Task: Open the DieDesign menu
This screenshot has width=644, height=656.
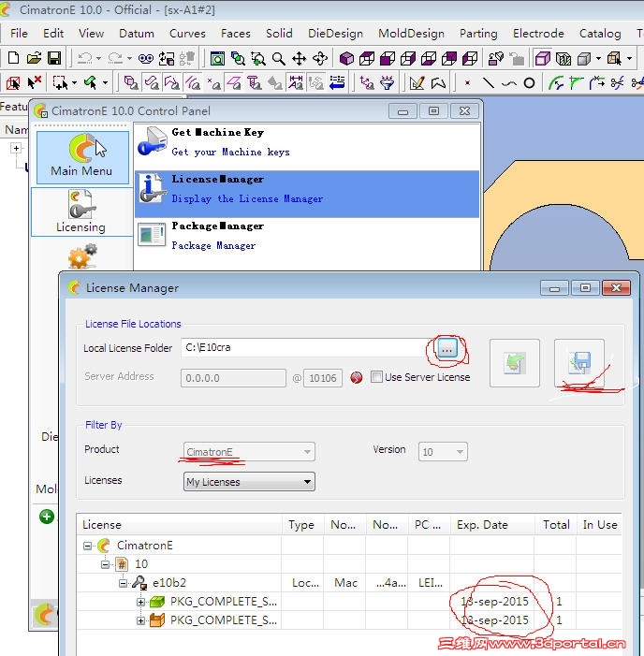Action: 335,34
